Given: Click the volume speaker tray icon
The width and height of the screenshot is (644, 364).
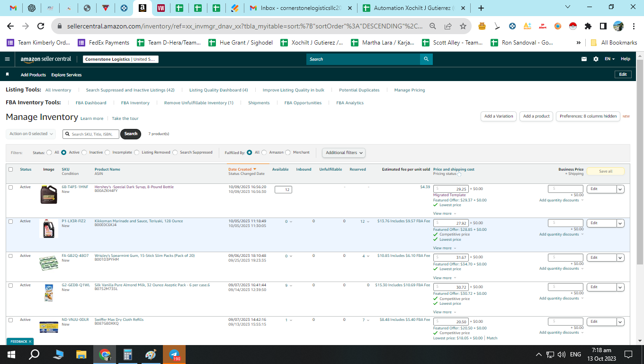Looking at the screenshot, I should [562, 355].
